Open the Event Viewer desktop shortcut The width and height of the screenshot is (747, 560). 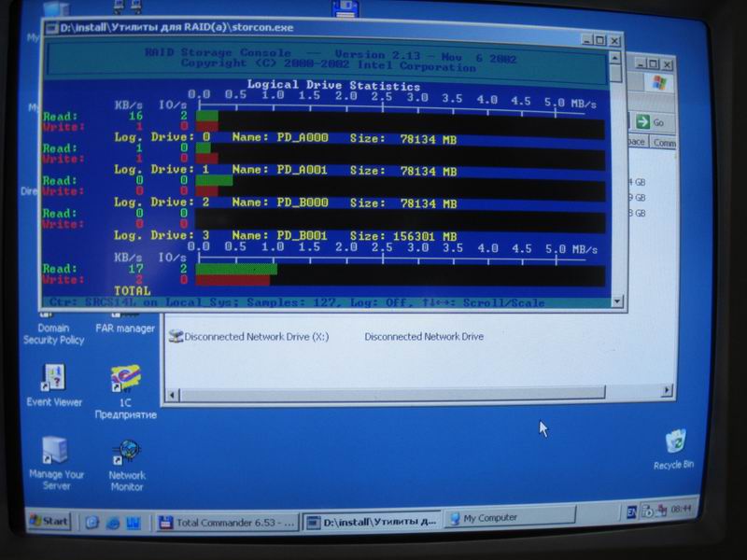pyautogui.click(x=54, y=385)
